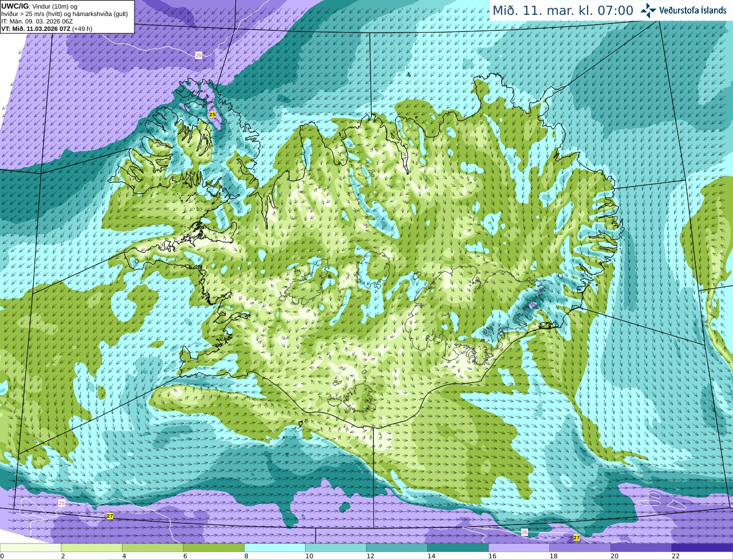Click the 2–4 m/s light yellow-green swatch

pos(92,547)
